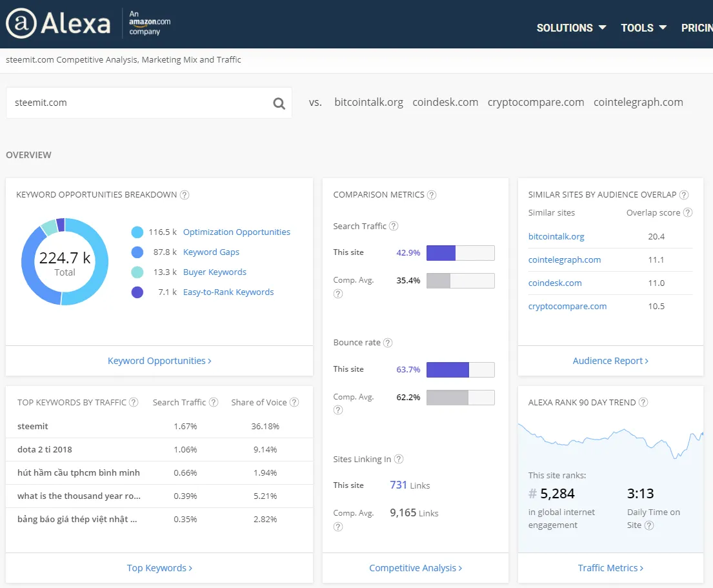The image size is (713, 588).
Task: Click the 36.18% share of voice value
Action: point(265,427)
